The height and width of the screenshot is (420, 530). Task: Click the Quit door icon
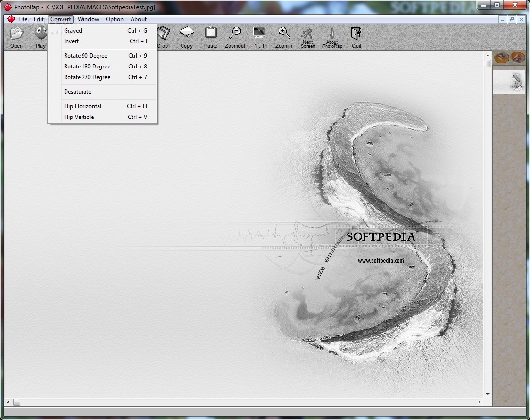pyautogui.click(x=356, y=37)
